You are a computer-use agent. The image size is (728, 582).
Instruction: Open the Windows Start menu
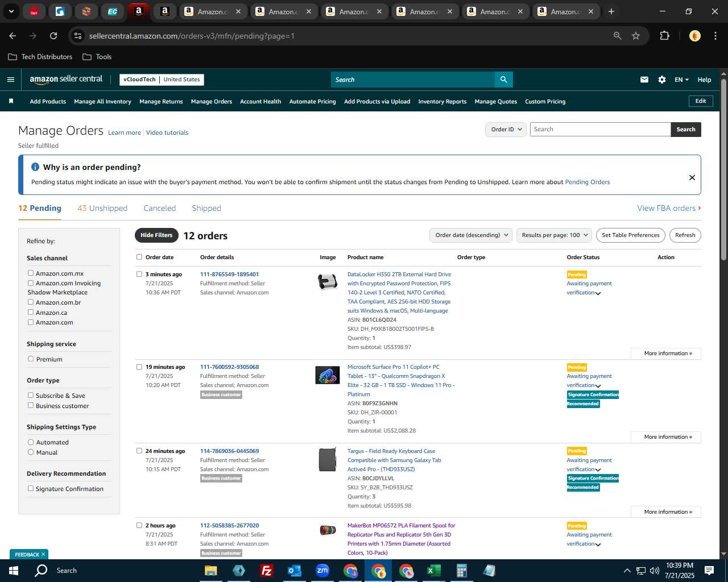pos(13,571)
